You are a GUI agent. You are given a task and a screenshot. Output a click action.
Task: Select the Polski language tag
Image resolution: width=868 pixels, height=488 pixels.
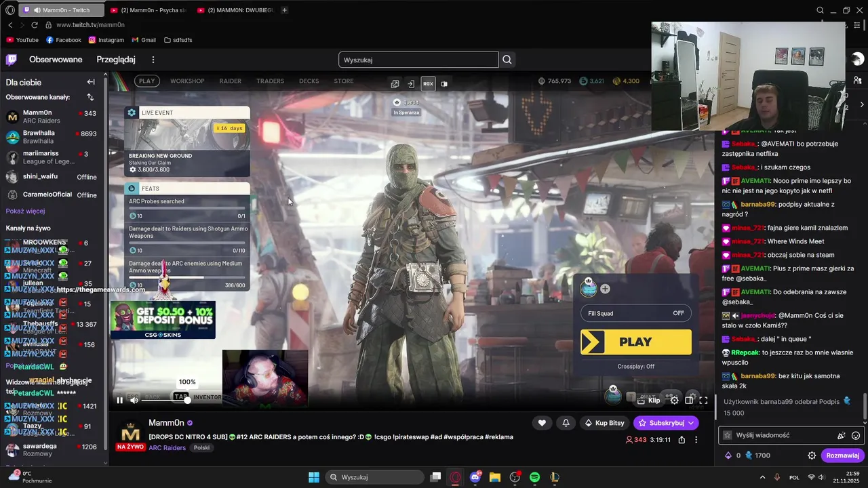pyautogui.click(x=201, y=448)
